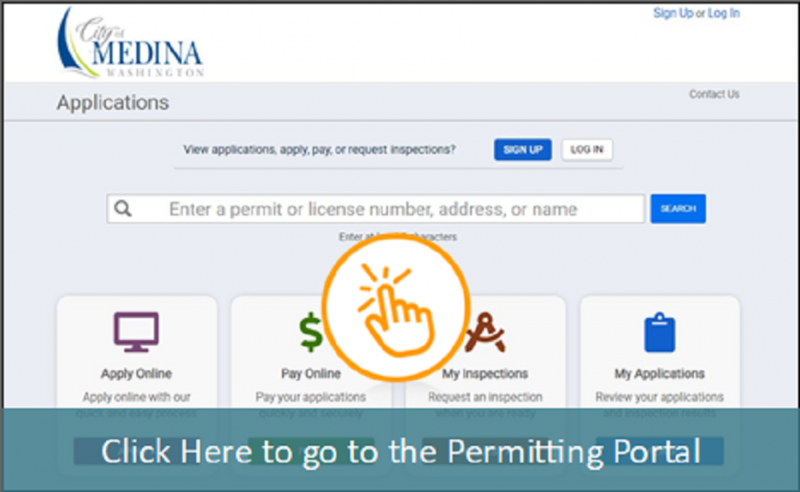Click the magnifying glass search icon

click(123, 209)
